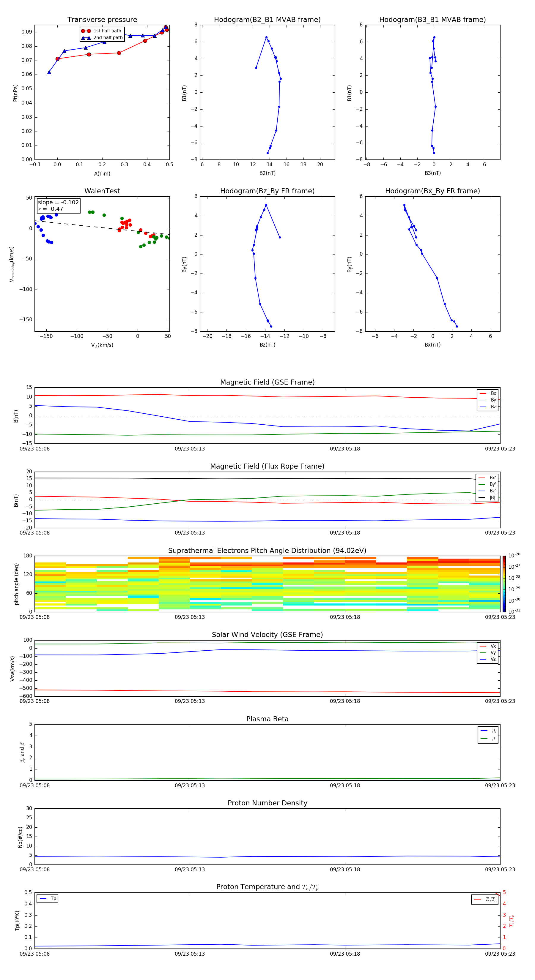Click the "Np(#/cc)" y-axis label
Screen dimensions: 535x980
tap(20, 837)
